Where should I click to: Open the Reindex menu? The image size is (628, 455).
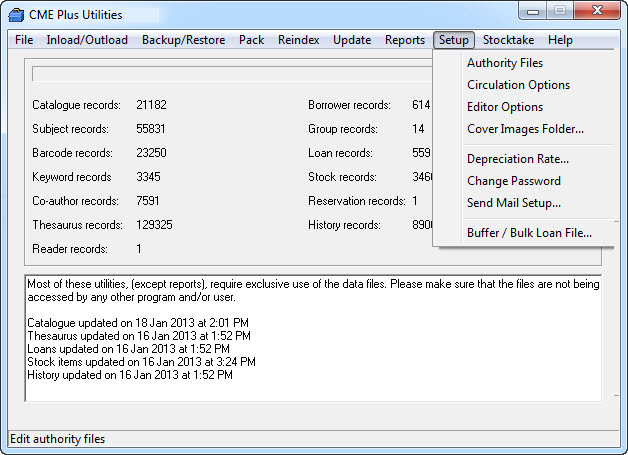pos(299,40)
